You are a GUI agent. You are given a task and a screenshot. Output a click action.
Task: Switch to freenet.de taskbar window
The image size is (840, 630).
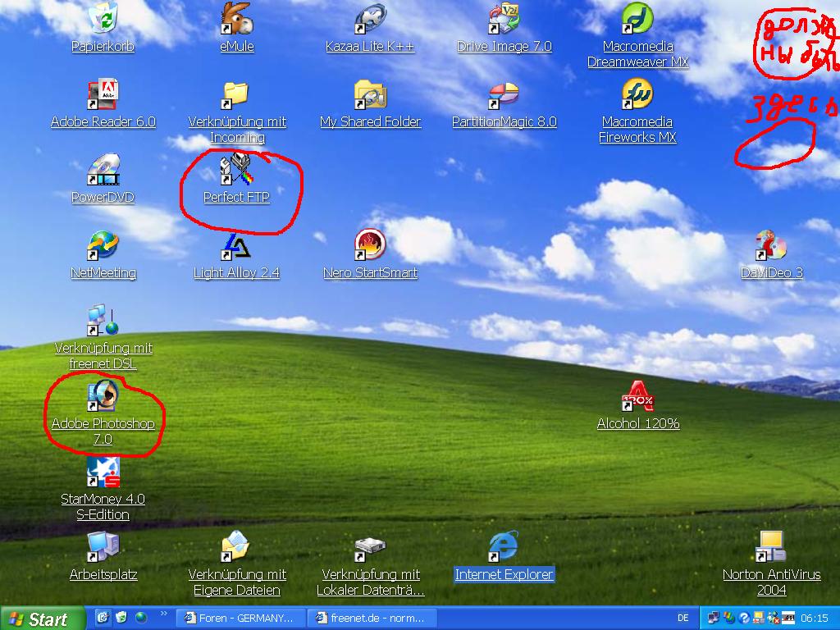click(x=372, y=619)
